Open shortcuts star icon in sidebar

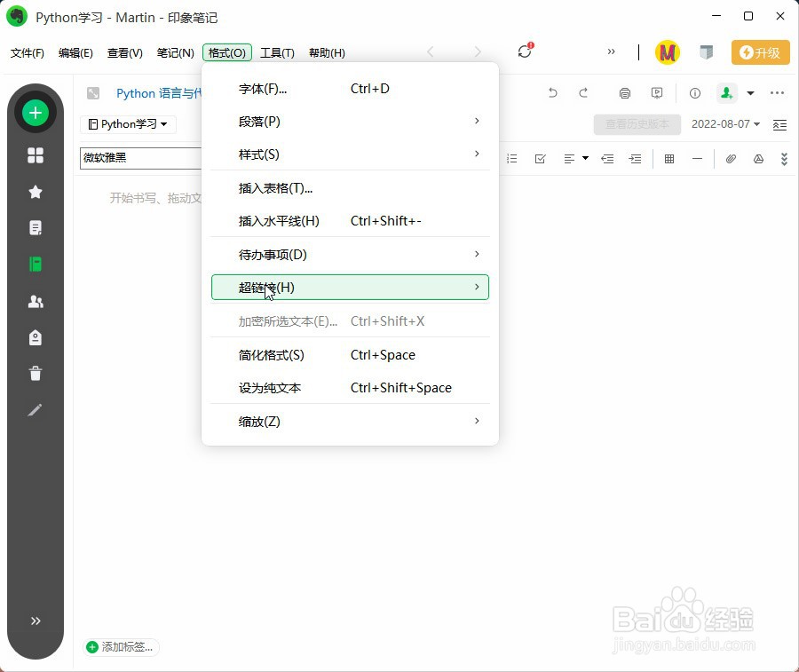pos(36,192)
